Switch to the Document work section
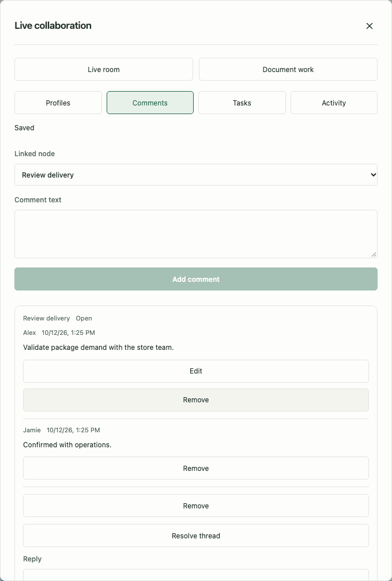Image resolution: width=392 pixels, height=581 pixels. (x=288, y=69)
